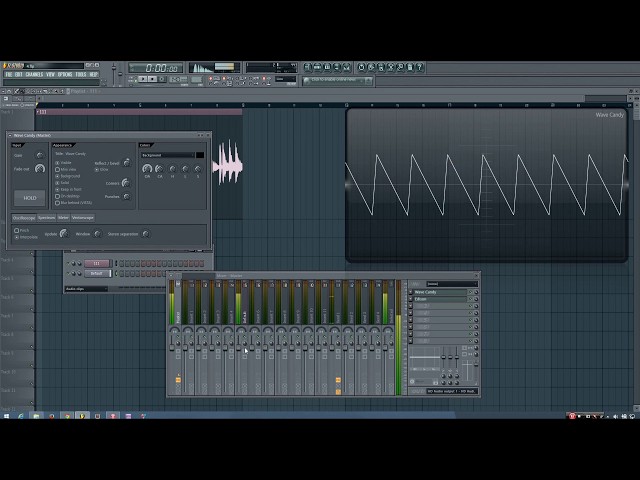Open the HELP menu
This screenshot has width=640, height=480.
[x=93, y=74]
